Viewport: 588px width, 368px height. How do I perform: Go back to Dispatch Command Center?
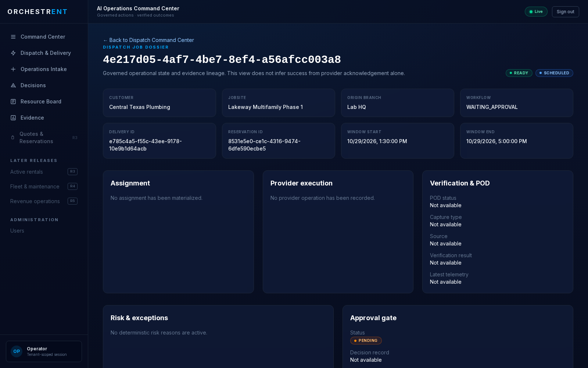(x=148, y=40)
